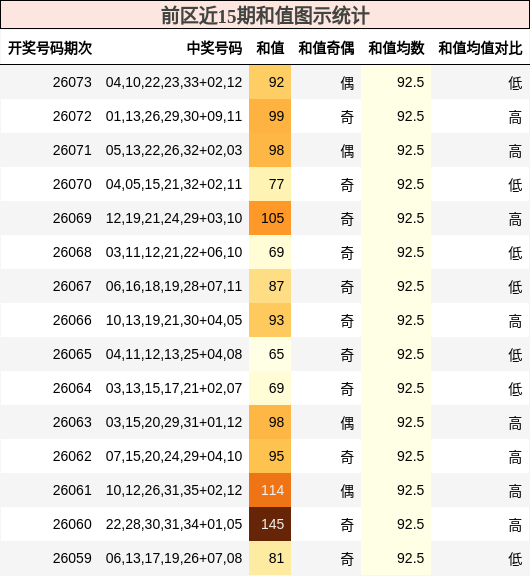Click the sum value 87 cell

pos(270,286)
